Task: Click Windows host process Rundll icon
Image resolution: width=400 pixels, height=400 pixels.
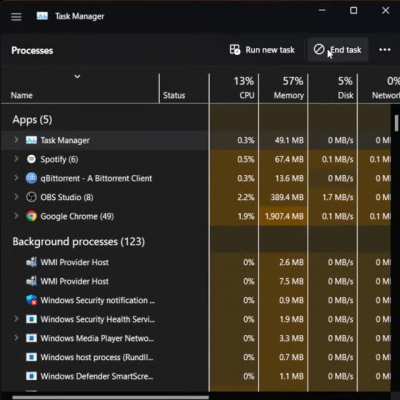Action: click(31, 357)
